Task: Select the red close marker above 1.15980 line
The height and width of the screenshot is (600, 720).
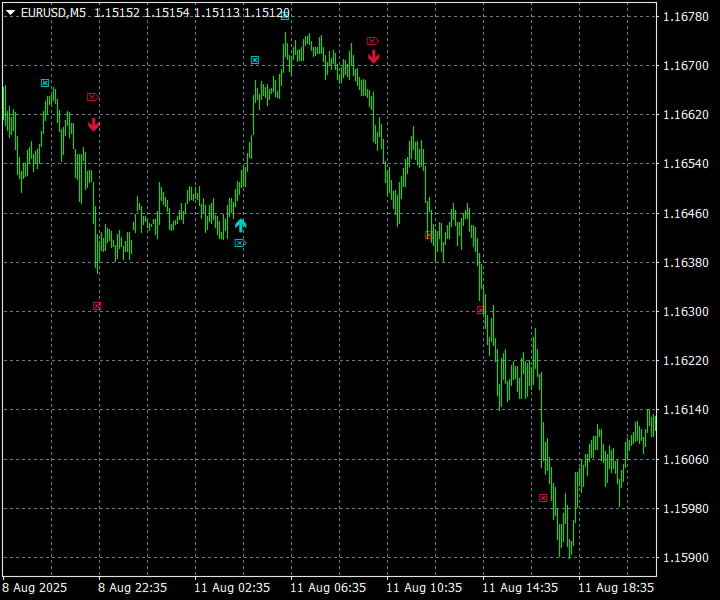Action: pos(543,498)
